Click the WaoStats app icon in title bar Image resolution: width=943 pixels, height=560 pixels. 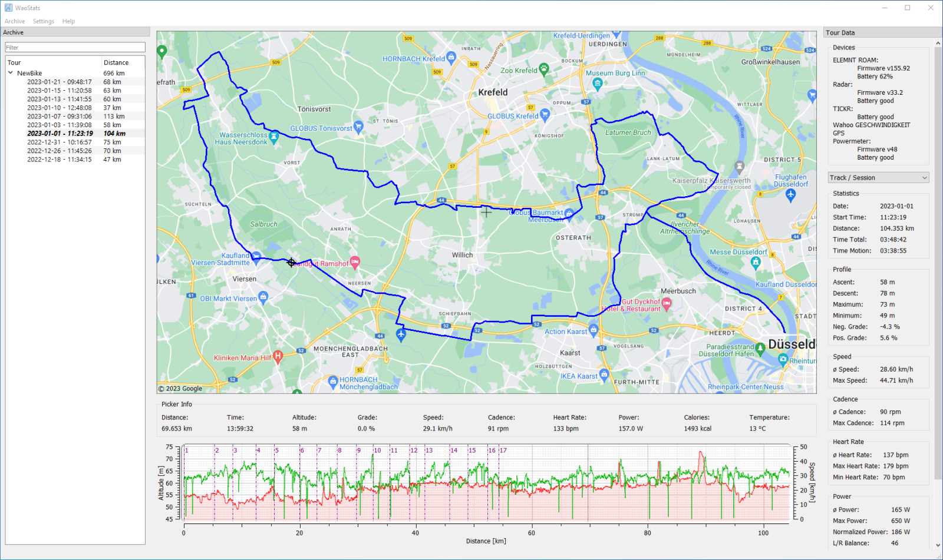[x=8, y=8]
